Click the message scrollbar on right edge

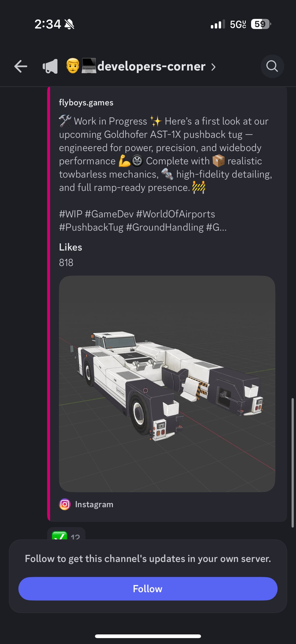click(x=293, y=462)
